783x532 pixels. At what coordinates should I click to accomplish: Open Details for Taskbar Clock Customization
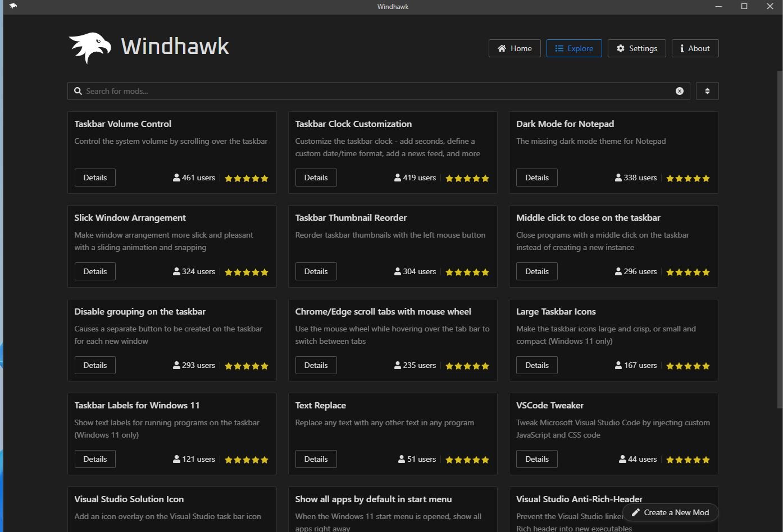(x=316, y=178)
